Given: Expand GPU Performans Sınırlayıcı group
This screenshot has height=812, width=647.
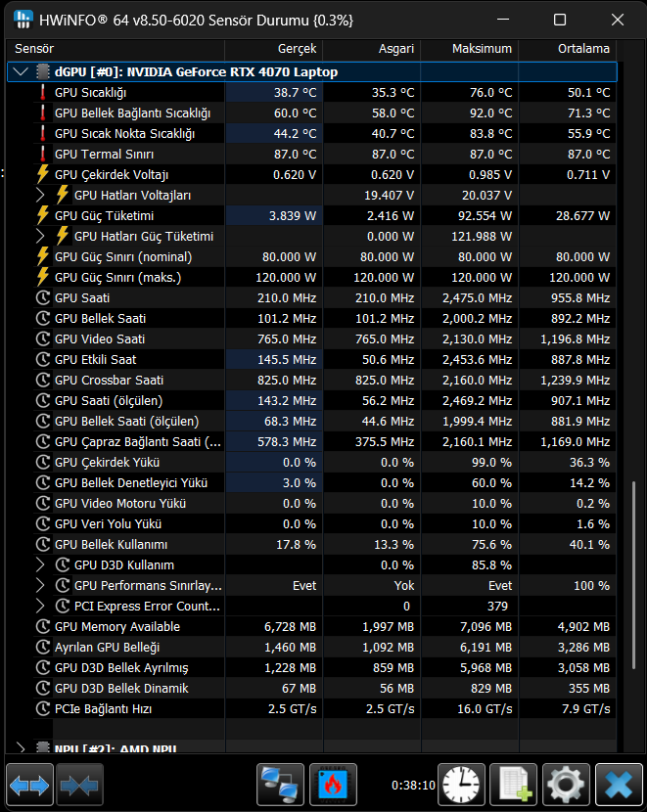Looking at the screenshot, I should (40, 586).
